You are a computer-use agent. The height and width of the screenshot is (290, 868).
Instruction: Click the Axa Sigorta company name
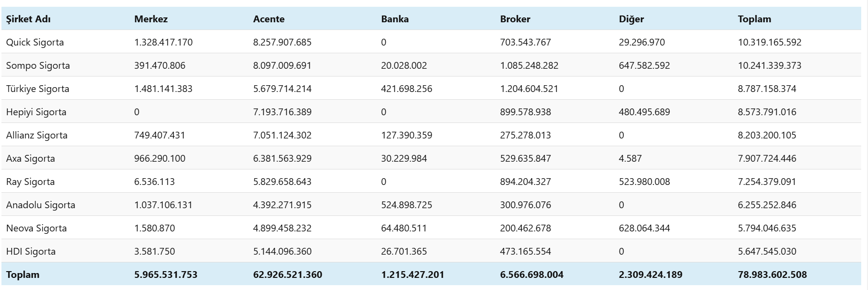point(30,158)
